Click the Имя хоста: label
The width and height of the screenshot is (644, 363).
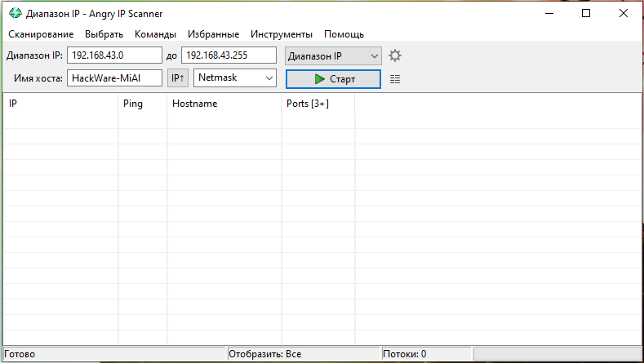tap(38, 78)
